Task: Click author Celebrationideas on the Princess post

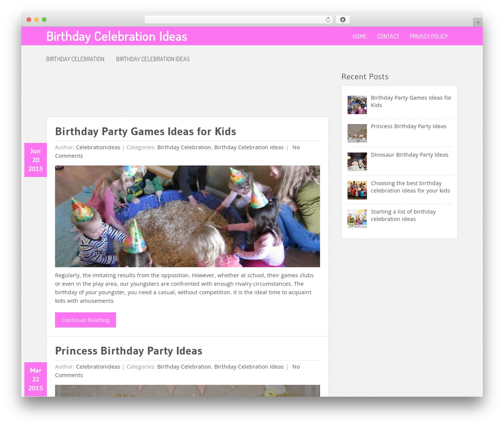Action: point(98,367)
